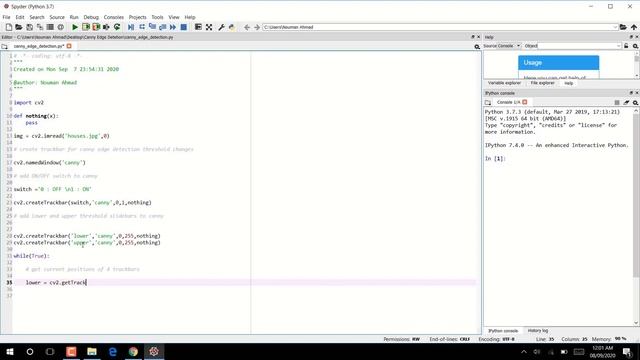
Task: Browse console tabs folder icon
Action: pos(488,102)
